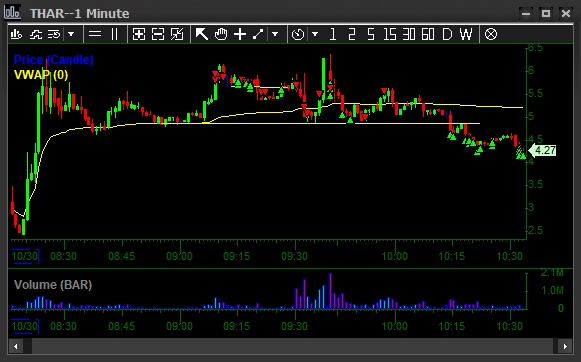
Task: Click the 09:30 label on price time axis
Action: pyautogui.click(x=294, y=256)
